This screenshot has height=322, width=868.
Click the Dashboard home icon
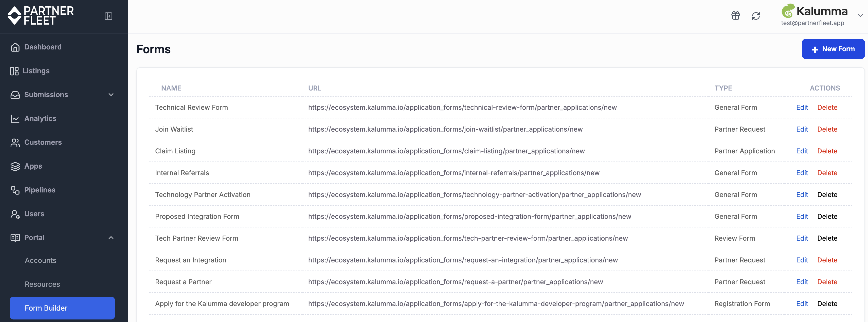coord(15,47)
